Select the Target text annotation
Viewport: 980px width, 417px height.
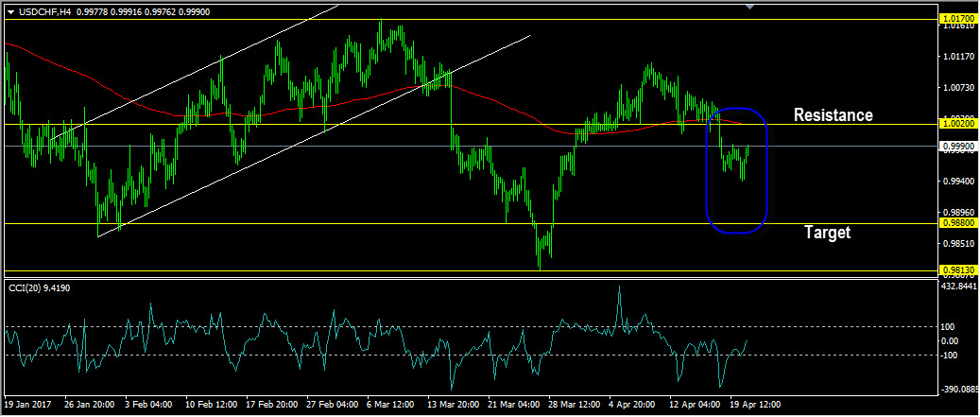(x=828, y=234)
